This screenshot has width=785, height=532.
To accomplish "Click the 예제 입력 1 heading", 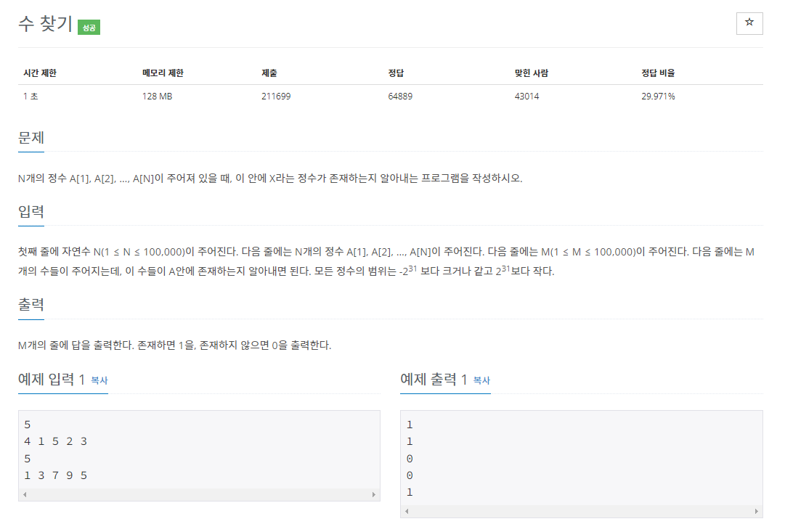I will tap(52, 380).
